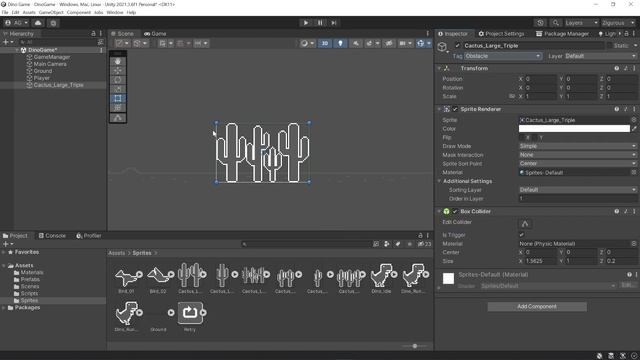Toggle the Static checkbox

pyautogui.click(x=609, y=46)
